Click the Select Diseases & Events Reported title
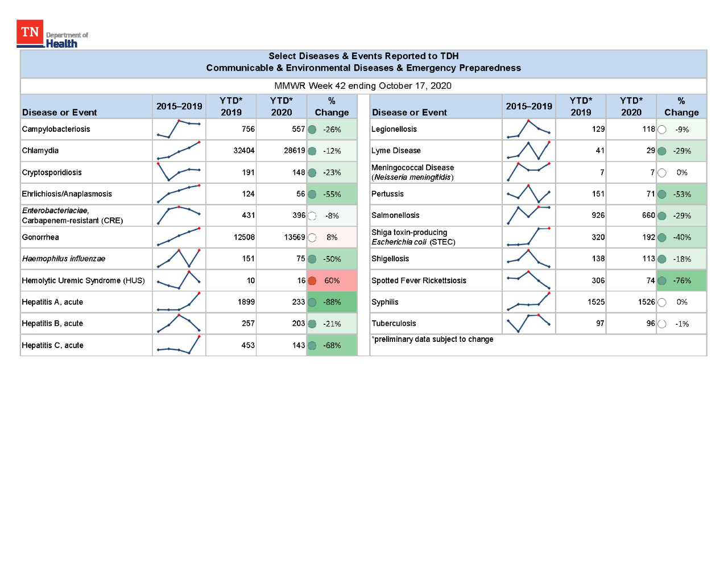The width and height of the screenshot is (728, 562). point(363,56)
